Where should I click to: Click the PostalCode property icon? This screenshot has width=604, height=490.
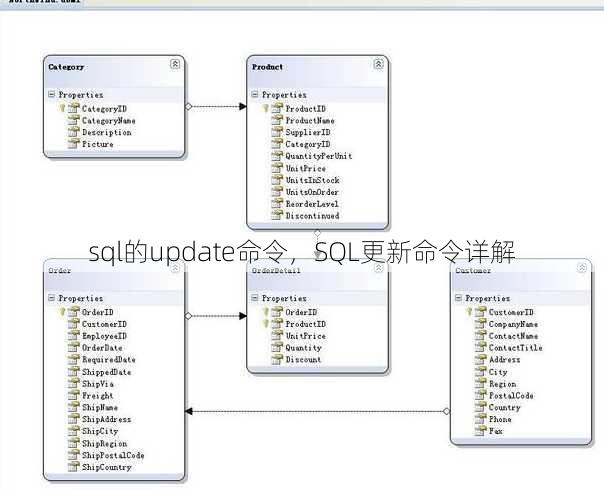[480, 396]
